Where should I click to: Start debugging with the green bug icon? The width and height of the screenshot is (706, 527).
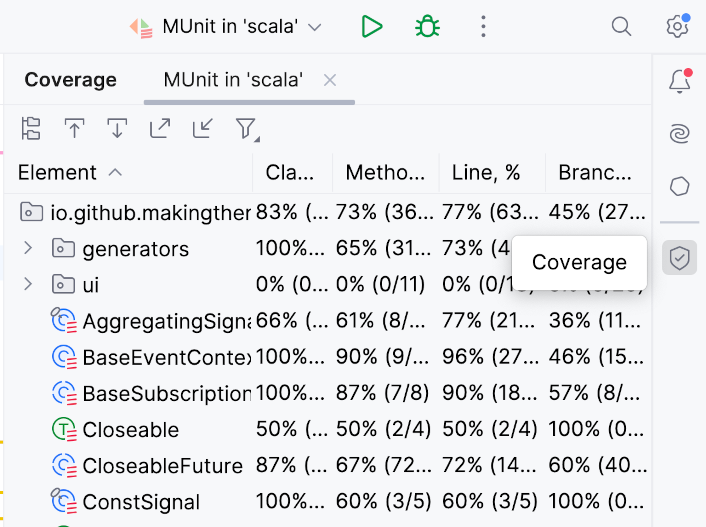(428, 27)
